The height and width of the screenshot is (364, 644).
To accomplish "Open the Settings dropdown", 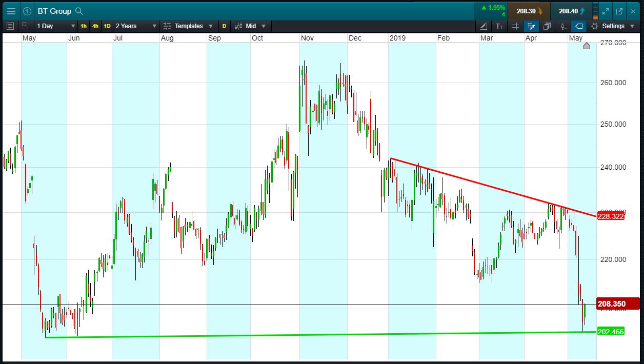I will click(x=614, y=26).
